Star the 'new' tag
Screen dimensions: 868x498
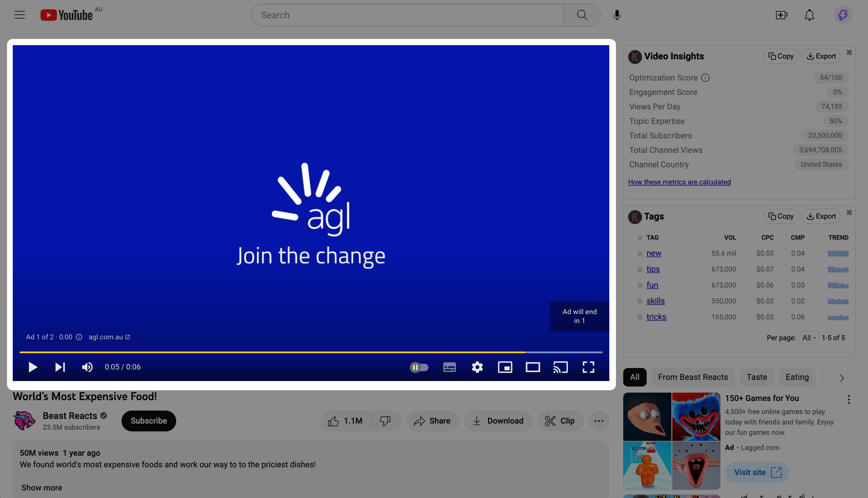639,253
